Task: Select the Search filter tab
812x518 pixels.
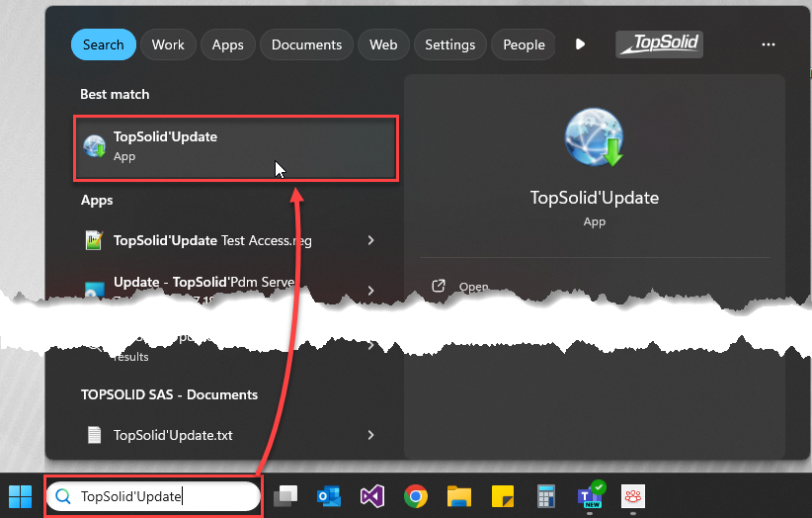Action: pyautogui.click(x=104, y=44)
